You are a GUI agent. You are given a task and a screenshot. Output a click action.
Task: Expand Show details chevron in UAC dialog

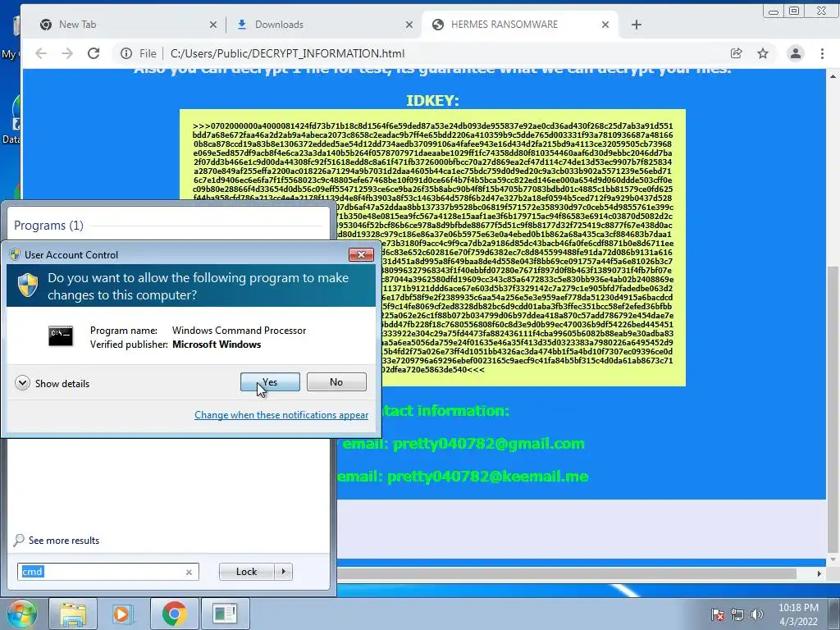(22, 383)
